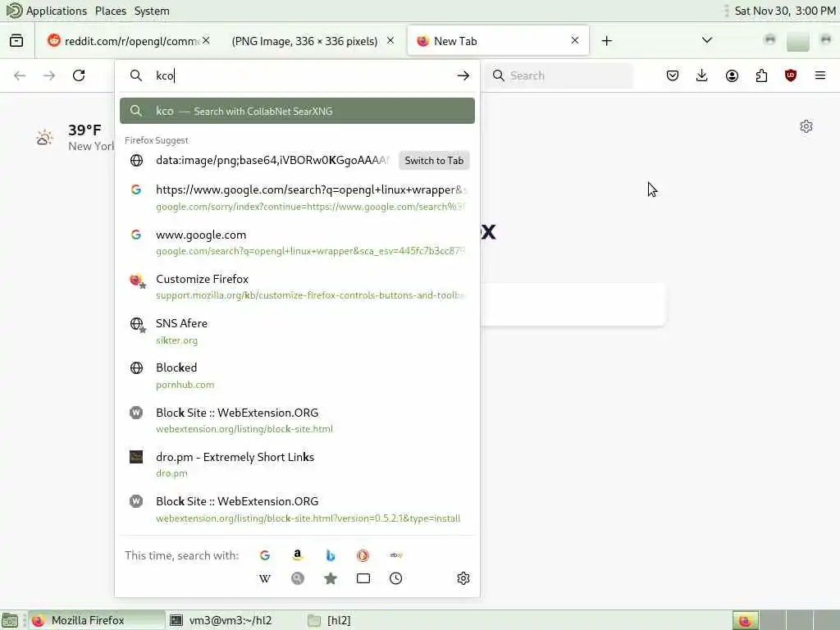Open the Extensions panel
Screen dimensions: 840x630
(x=761, y=75)
